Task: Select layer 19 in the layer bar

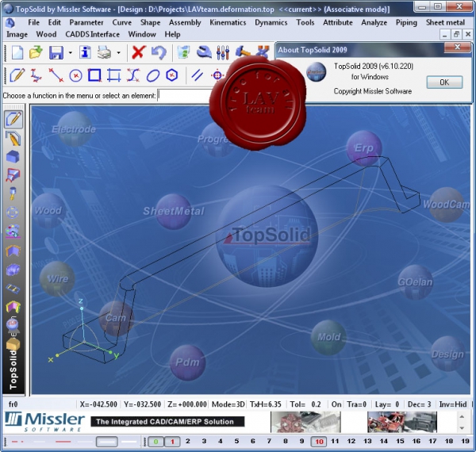Action: click(465, 441)
